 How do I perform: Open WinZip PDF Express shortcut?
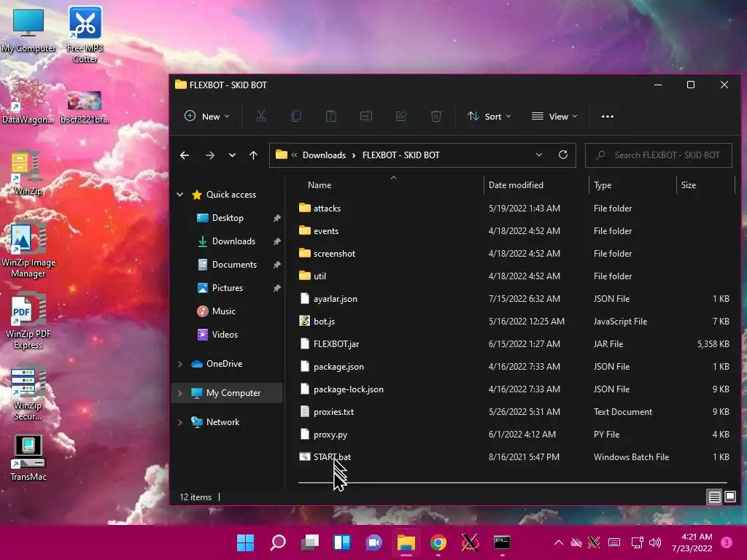(x=28, y=321)
